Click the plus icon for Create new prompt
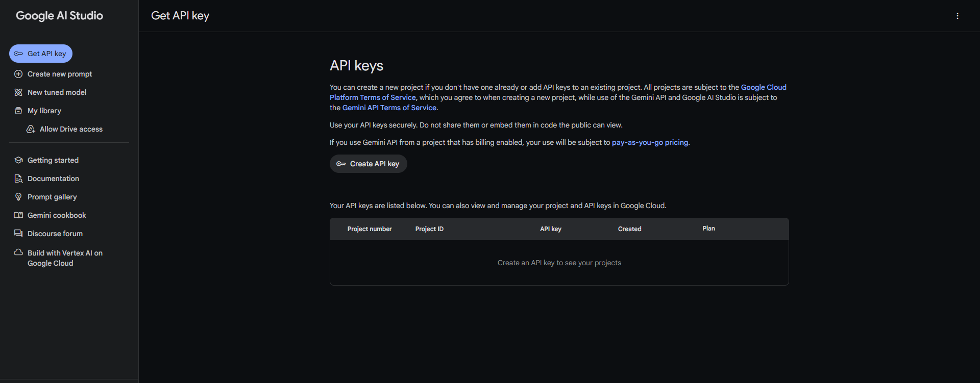Image resolution: width=980 pixels, height=383 pixels. click(18, 74)
